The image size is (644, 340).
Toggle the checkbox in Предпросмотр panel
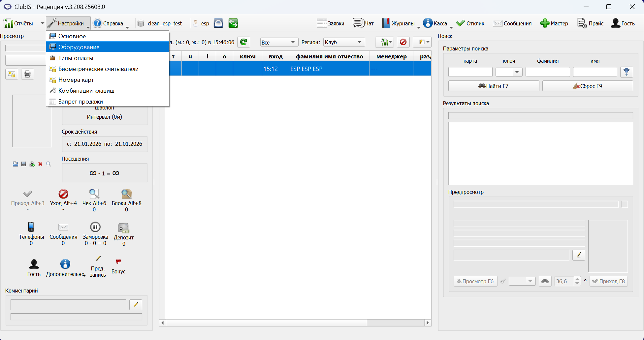625,204
